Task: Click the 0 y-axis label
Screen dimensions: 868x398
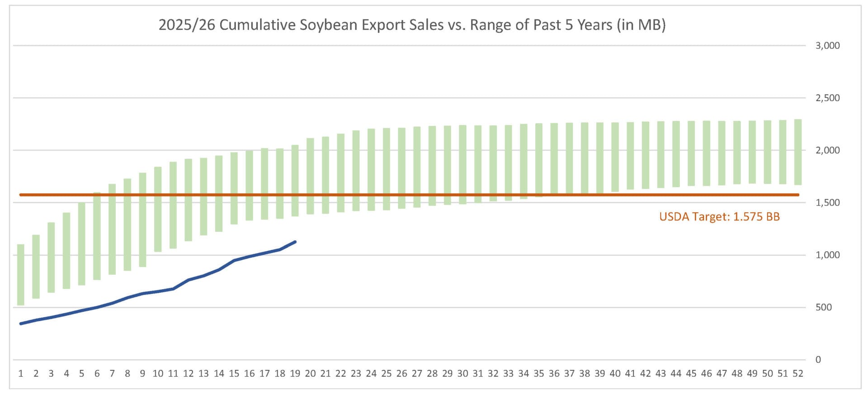Action: (x=818, y=360)
